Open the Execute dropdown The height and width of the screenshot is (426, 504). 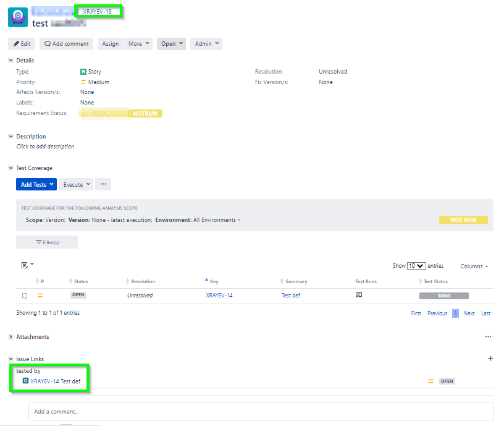point(76,184)
